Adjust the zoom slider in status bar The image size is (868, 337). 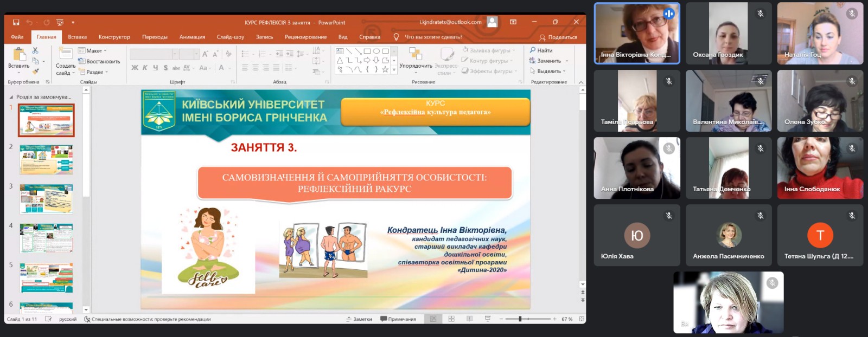520,319
